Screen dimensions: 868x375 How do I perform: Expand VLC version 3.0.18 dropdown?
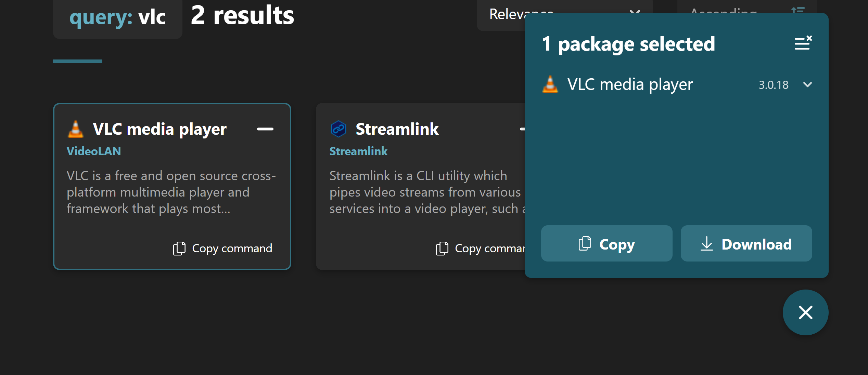[x=807, y=85]
